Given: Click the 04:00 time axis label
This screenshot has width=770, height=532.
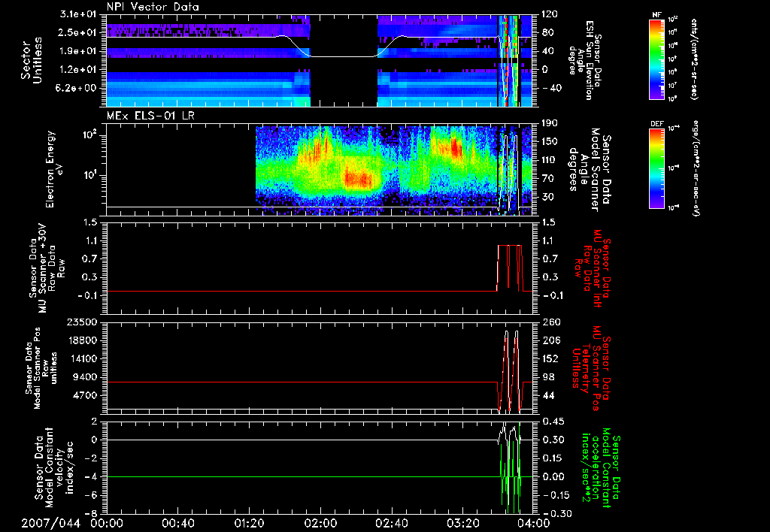Looking at the screenshot, I should [x=534, y=524].
